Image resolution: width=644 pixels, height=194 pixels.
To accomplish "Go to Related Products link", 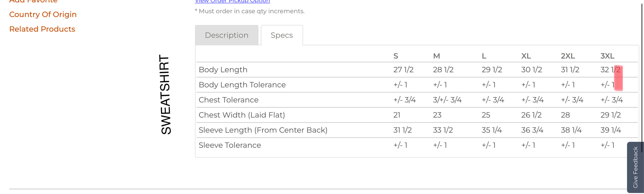I will (42, 29).
